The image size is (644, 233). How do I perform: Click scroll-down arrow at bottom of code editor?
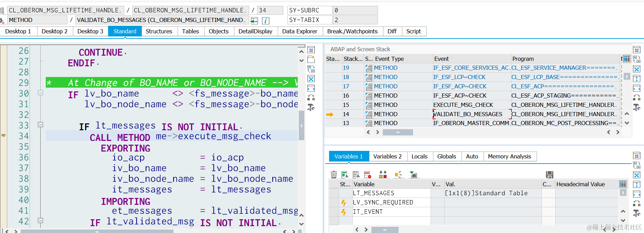pyautogui.click(x=302, y=224)
